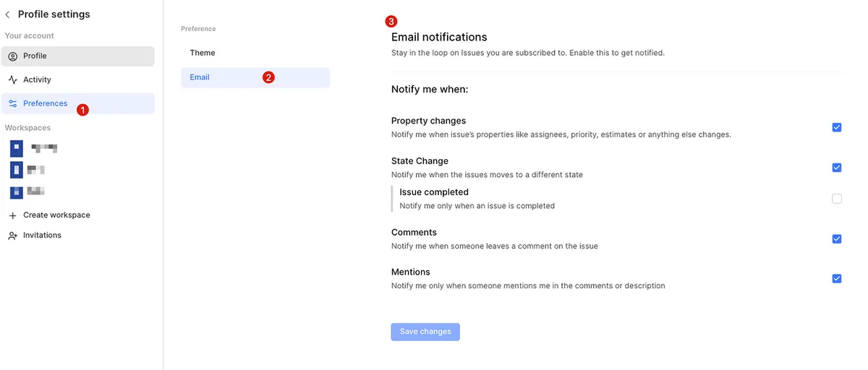Toggle the Comments notification checkbox

(837, 239)
